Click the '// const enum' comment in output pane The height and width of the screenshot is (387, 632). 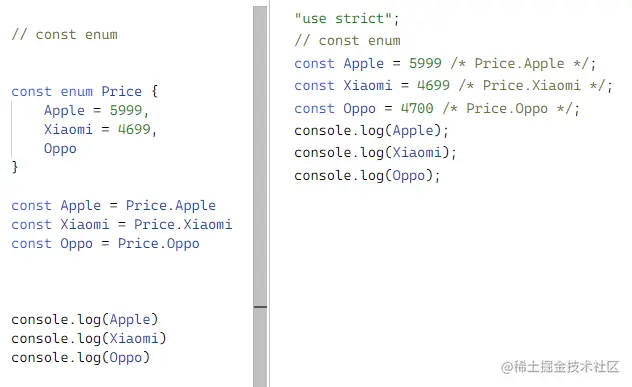(347, 41)
